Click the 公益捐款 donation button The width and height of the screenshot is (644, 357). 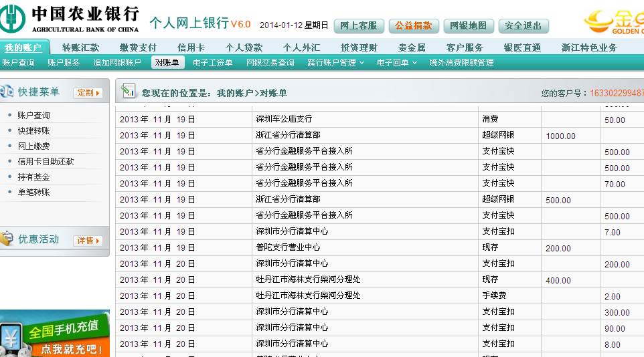click(x=413, y=26)
